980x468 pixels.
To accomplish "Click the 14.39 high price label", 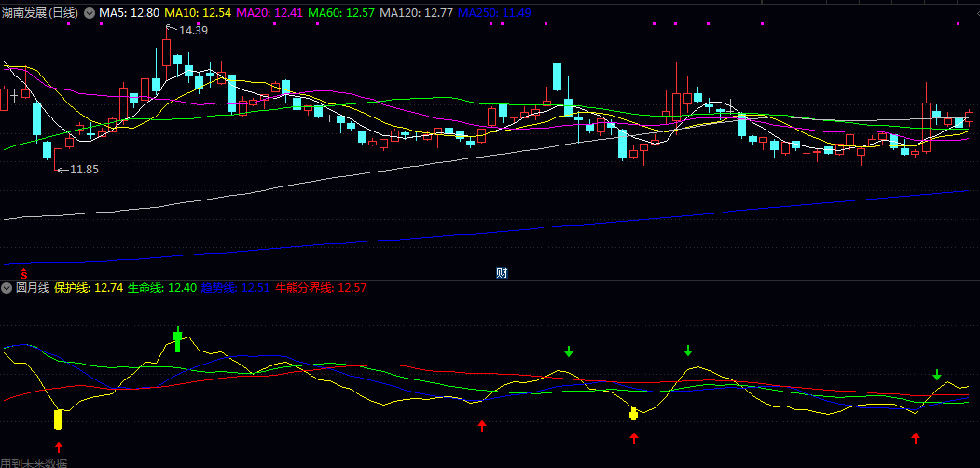I will [x=192, y=31].
